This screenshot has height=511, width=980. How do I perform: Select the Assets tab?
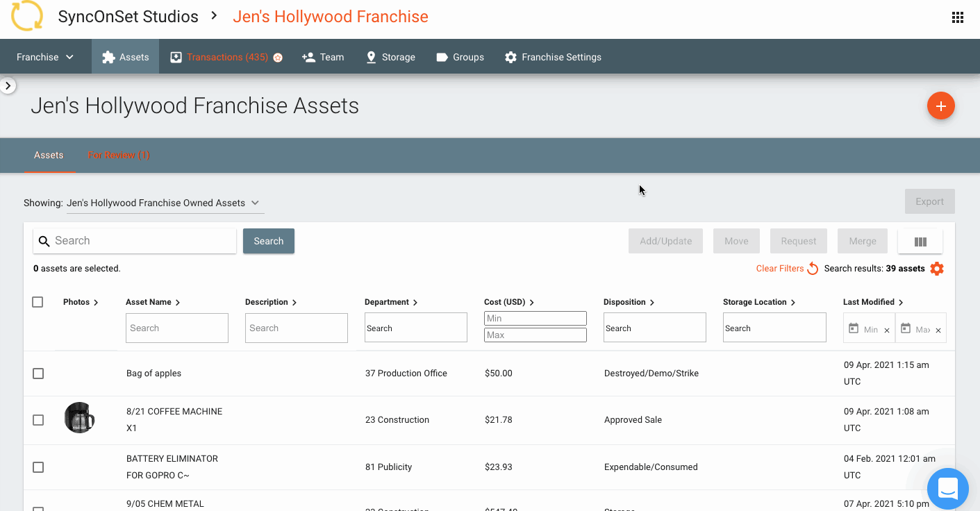point(49,155)
